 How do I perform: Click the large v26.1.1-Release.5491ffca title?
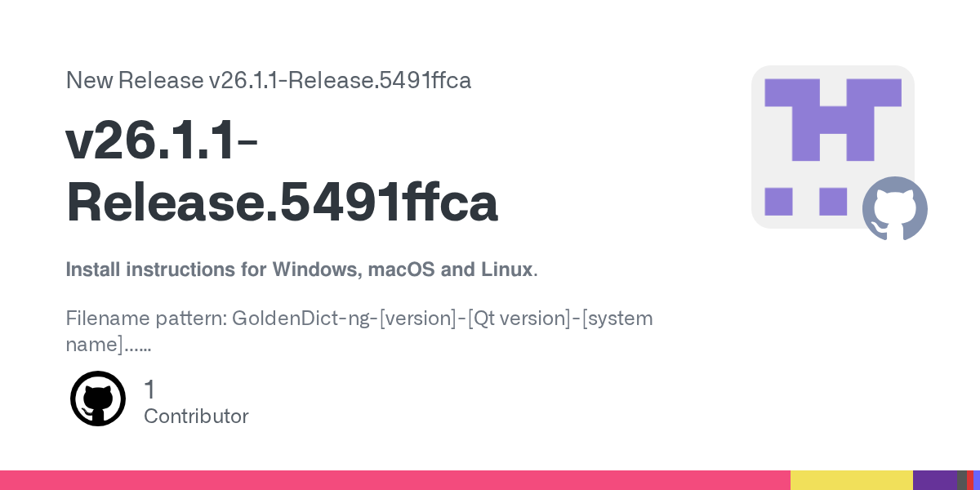[282, 171]
